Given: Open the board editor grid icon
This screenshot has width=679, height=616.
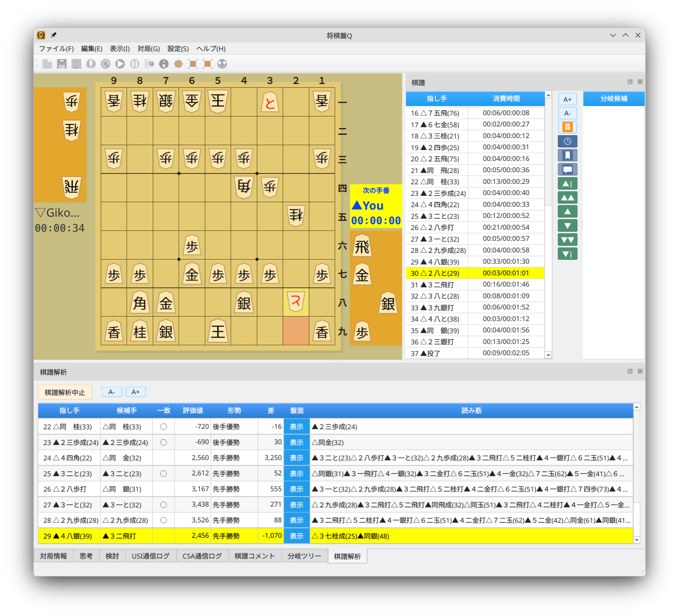Looking at the screenshot, I should tap(77, 64).
